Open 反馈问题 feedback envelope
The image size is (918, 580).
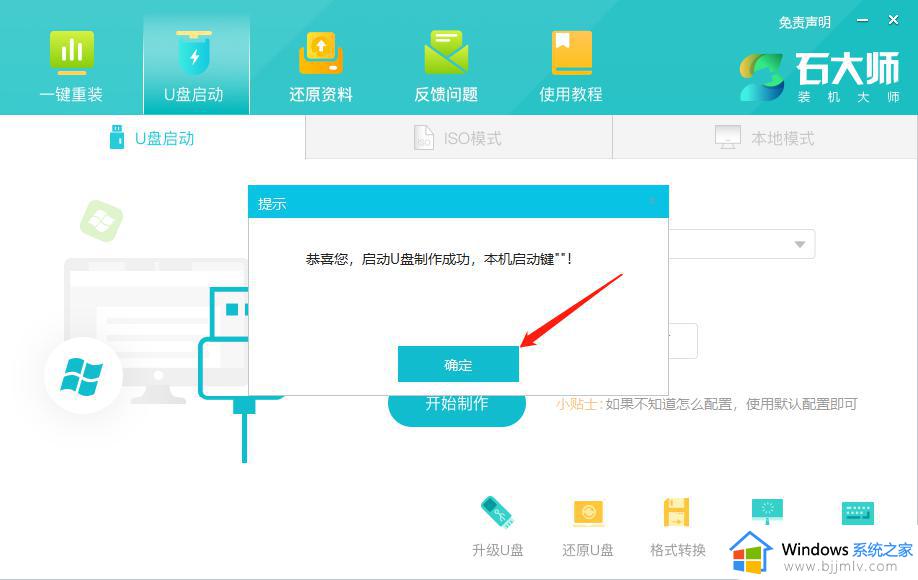[446, 67]
